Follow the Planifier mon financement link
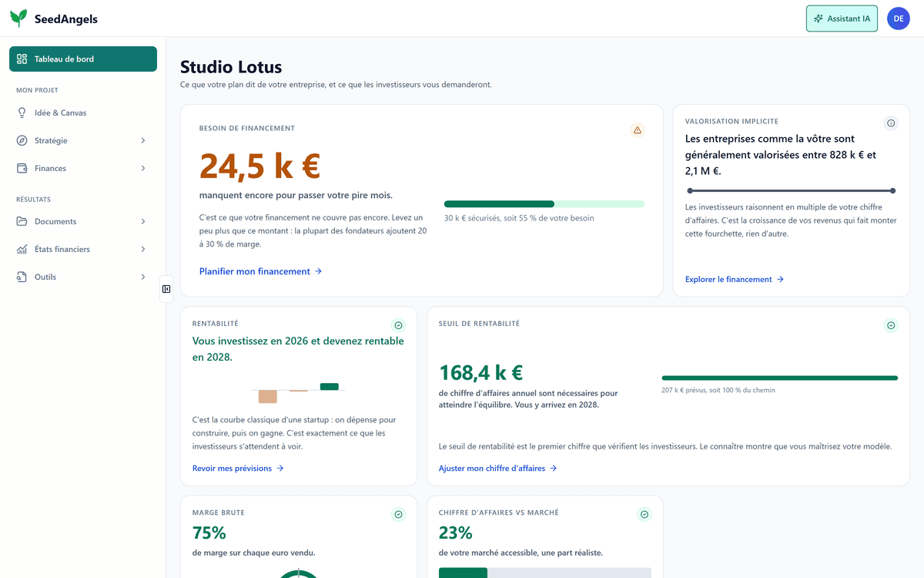 click(260, 271)
